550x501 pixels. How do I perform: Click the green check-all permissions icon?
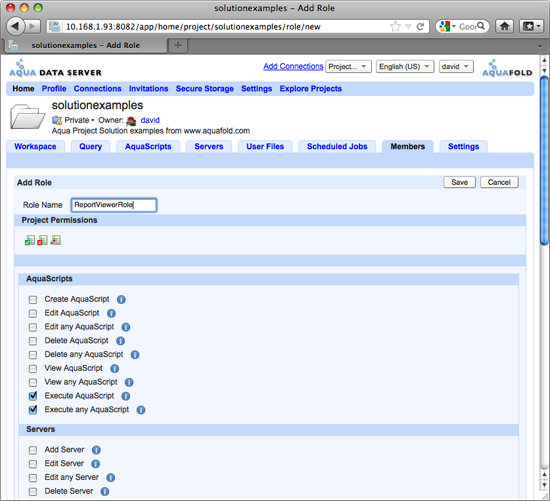[30, 240]
